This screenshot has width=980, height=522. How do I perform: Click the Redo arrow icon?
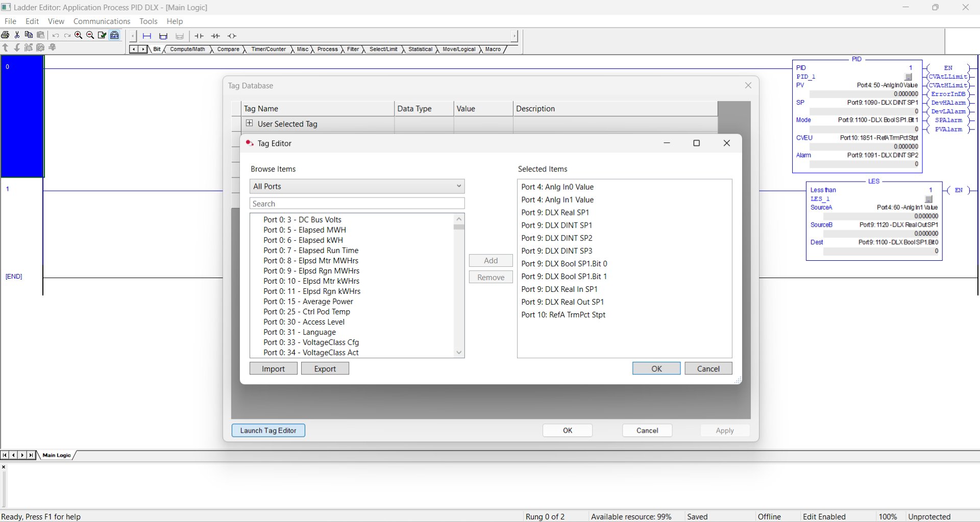67,36
